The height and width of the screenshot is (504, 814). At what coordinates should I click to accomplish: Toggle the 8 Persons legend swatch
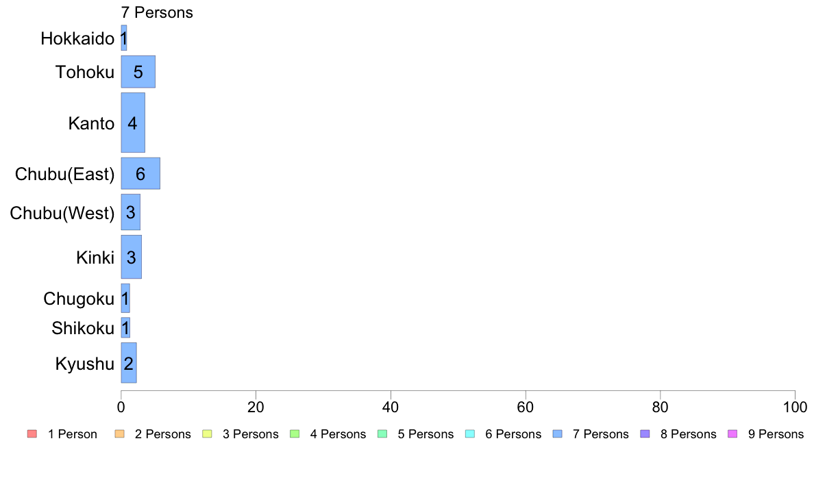click(645, 434)
